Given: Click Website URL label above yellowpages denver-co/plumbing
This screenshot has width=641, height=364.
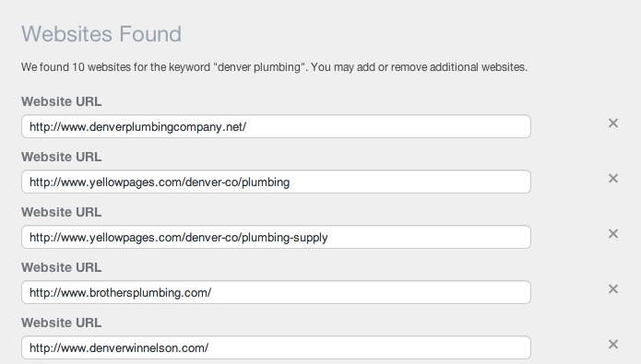Looking at the screenshot, I should coord(61,157).
